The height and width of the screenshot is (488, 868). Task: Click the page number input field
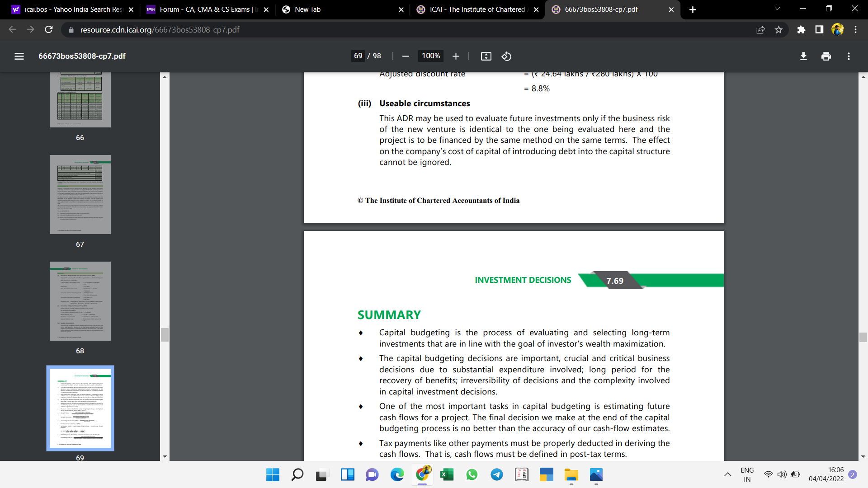point(358,56)
